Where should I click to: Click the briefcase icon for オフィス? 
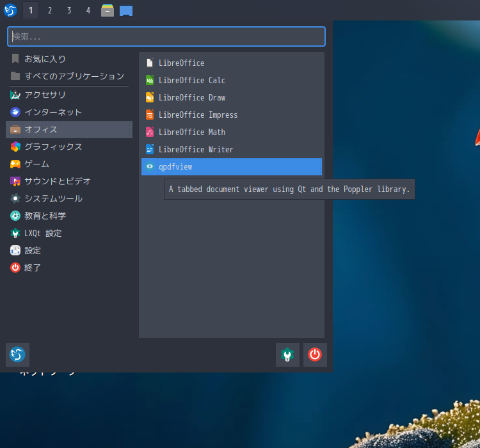[15, 129]
